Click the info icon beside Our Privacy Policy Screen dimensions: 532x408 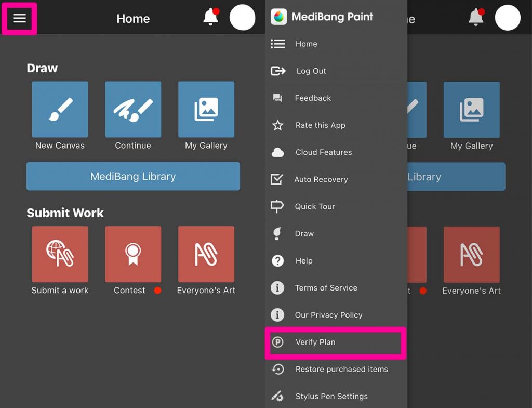pos(277,315)
